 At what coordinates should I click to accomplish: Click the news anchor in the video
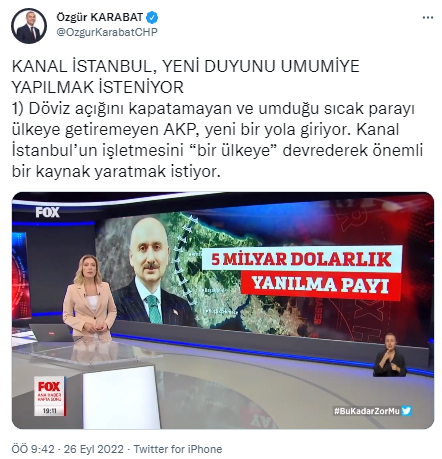pos(89,294)
